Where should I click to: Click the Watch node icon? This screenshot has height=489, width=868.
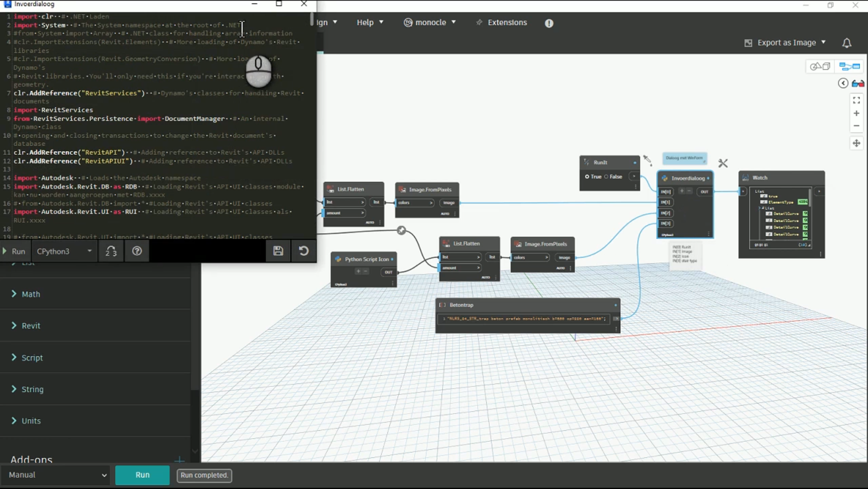pyautogui.click(x=745, y=178)
